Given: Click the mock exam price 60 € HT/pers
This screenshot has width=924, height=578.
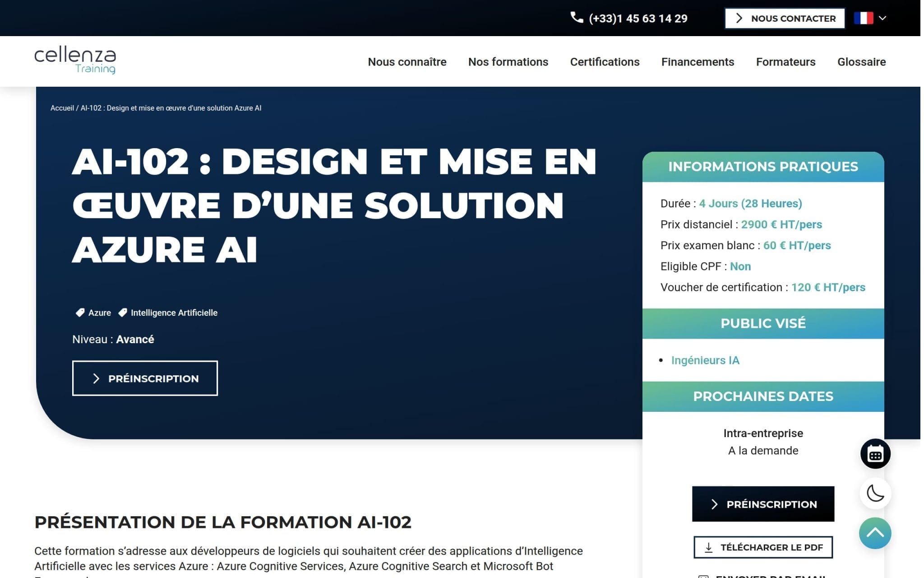Looking at the screenshot, I should [797, 245].
